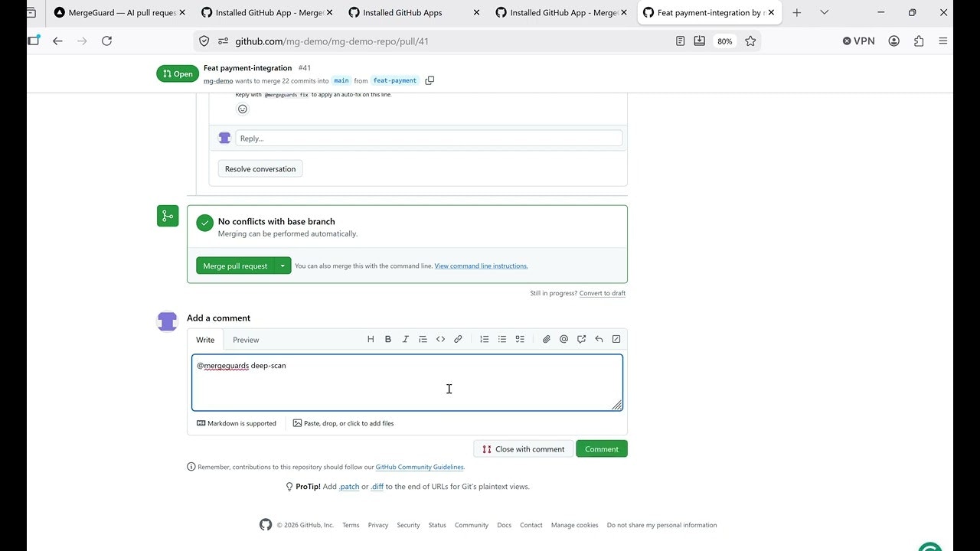
Task: Mention a user with the @ icon
Action: click(564, 339)
